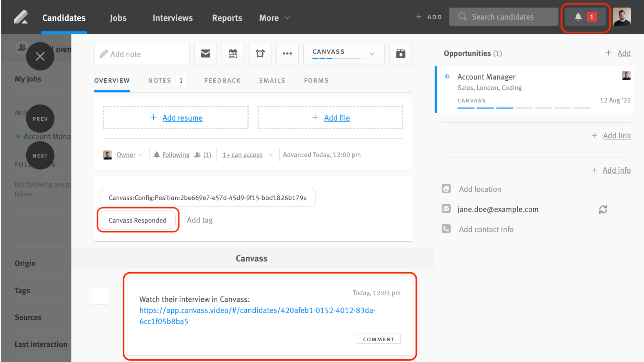Open the 1+ can access dropdown
This screenshot has height=362, width=644.
(x=247, y=155)
